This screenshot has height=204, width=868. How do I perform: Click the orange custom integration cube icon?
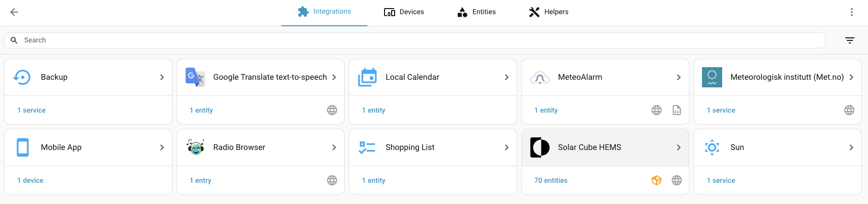(657, 180)
